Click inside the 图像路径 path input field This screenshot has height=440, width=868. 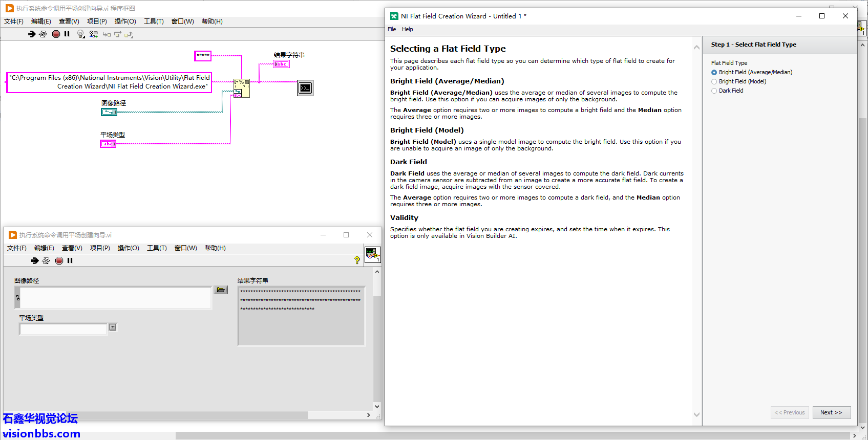point(115,298)
